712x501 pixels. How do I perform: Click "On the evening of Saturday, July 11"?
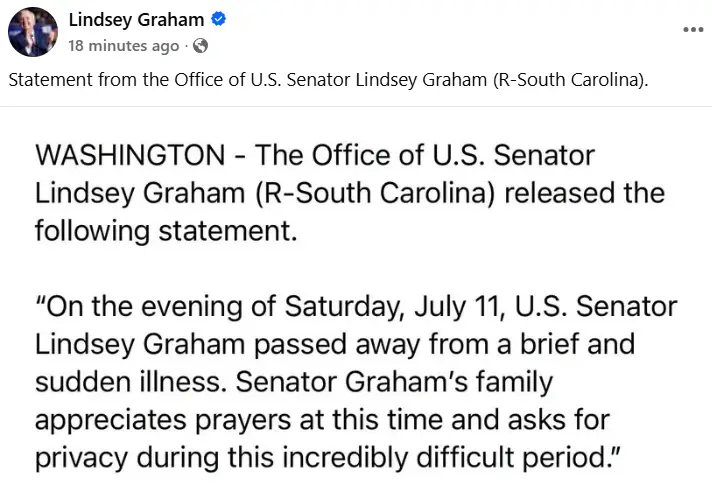275,307
